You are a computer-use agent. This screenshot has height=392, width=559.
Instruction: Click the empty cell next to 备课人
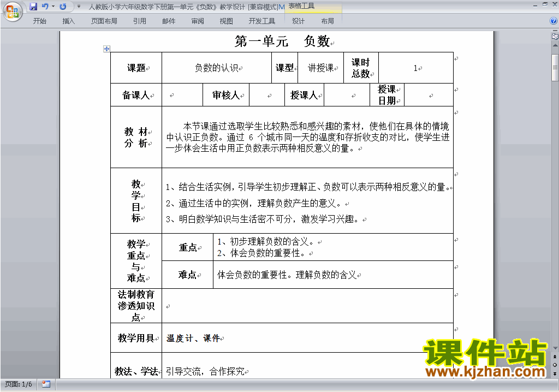[182, 95]
